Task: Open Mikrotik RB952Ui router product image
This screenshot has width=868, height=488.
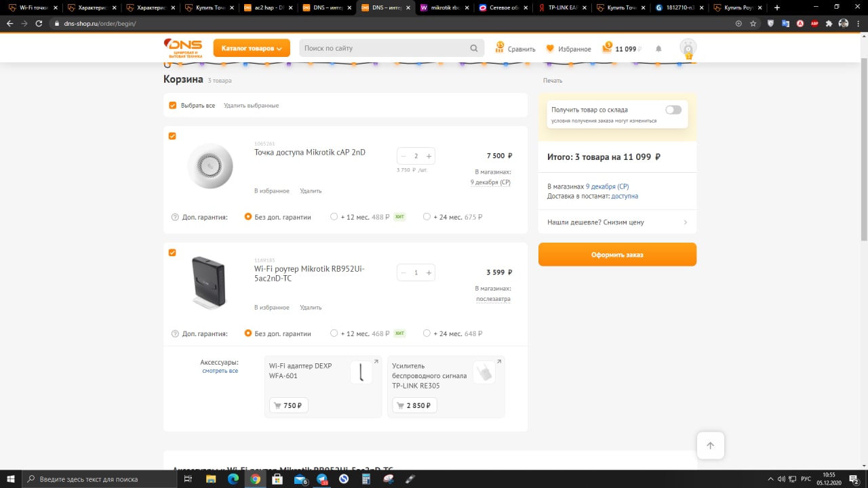Action: 209,283
